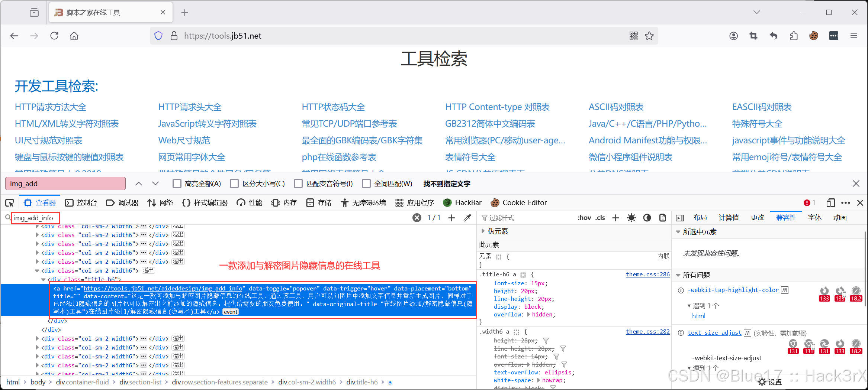
Task: Jump to previous find match arrow
Action: (139, 183)
